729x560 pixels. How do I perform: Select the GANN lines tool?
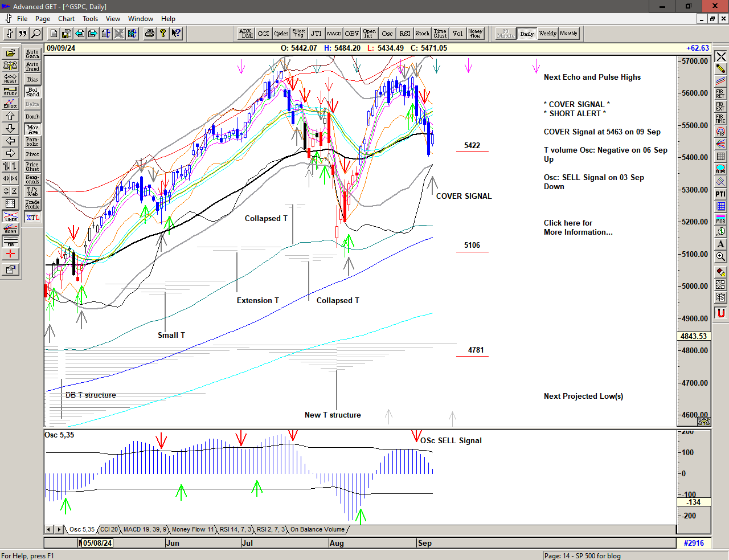10,229
